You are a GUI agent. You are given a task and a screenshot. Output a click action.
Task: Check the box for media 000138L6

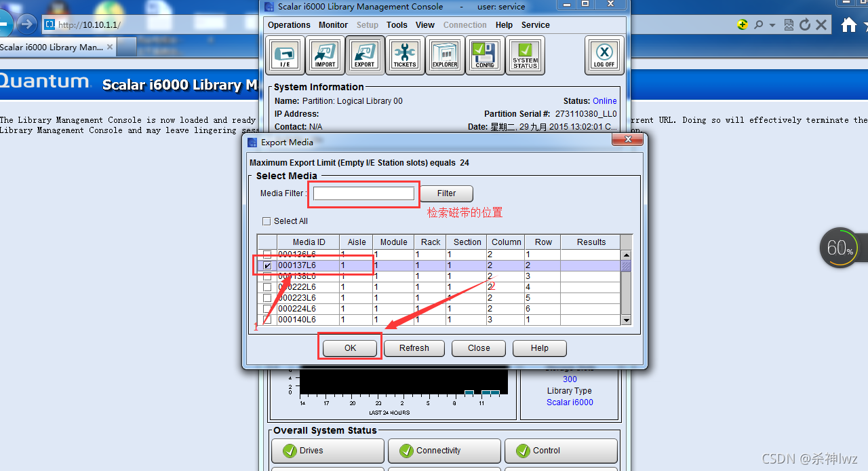pyautogui.click(x=267, y=276)
